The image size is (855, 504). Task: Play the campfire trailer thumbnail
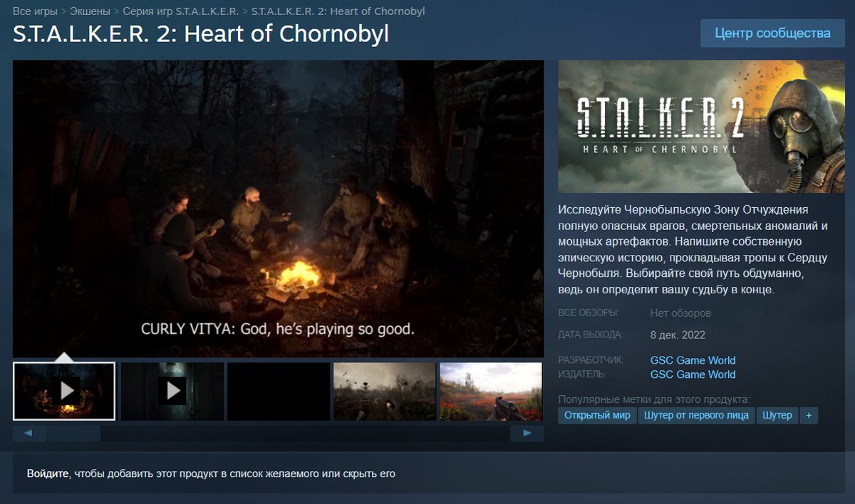pyautogui.click(x=64, y=391)
